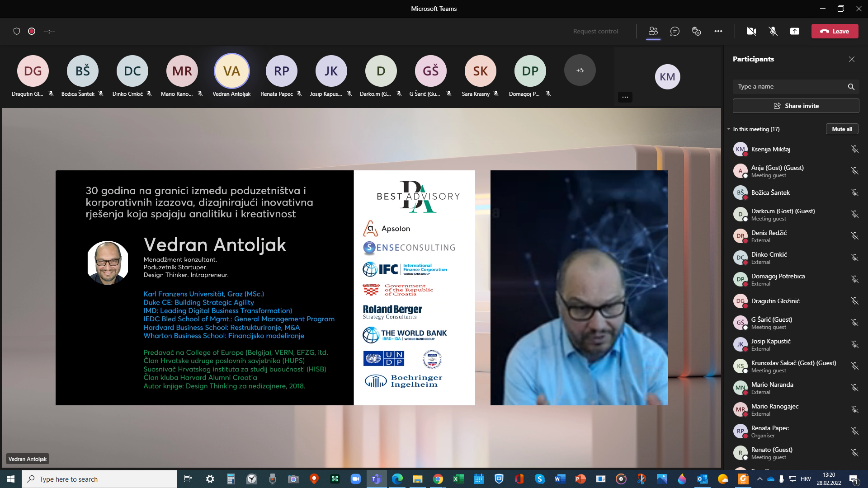Click the Type a name search field

tap(796, 86)
